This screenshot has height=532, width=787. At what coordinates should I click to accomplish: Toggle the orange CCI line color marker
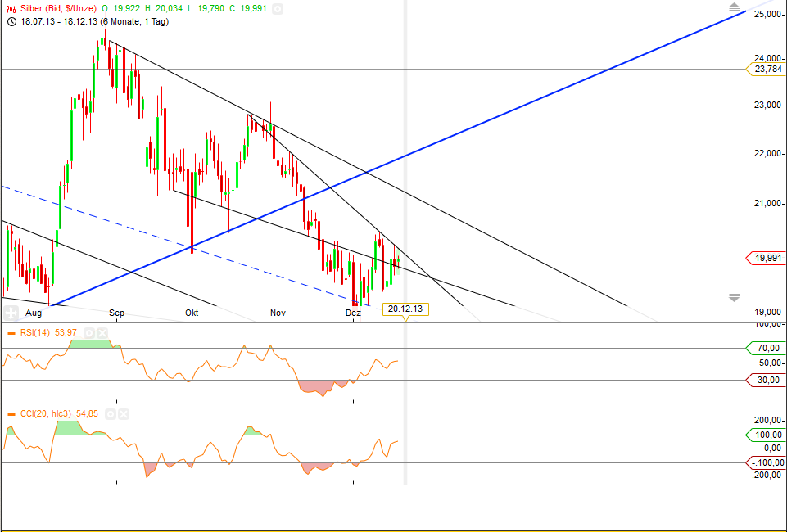point(11,415)
